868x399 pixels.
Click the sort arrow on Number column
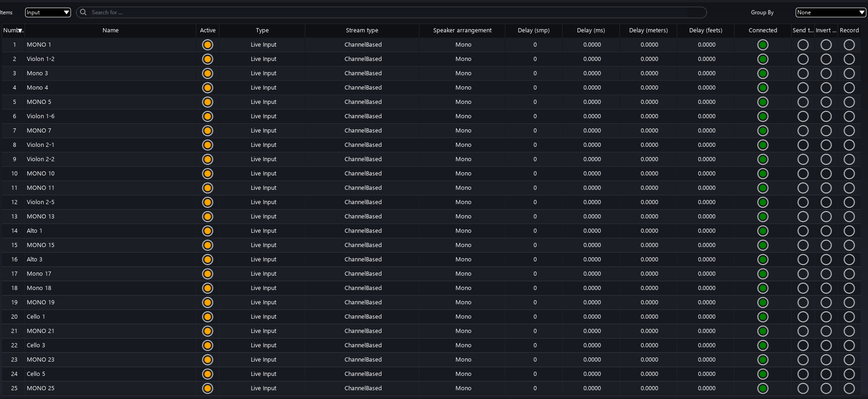[20, 31]
